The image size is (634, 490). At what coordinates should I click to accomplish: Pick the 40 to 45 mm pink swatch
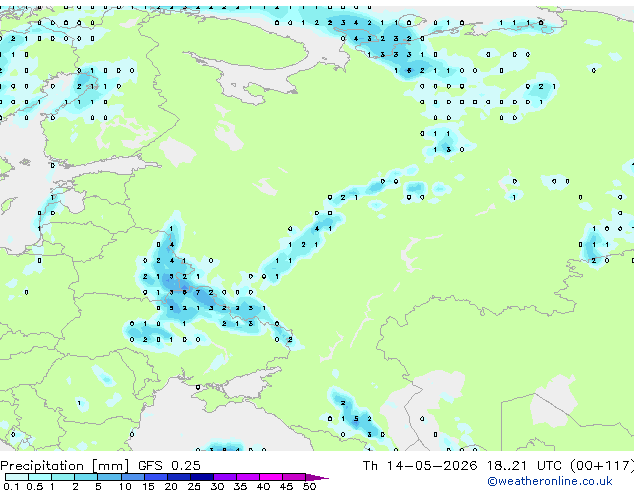coord(271,477)
